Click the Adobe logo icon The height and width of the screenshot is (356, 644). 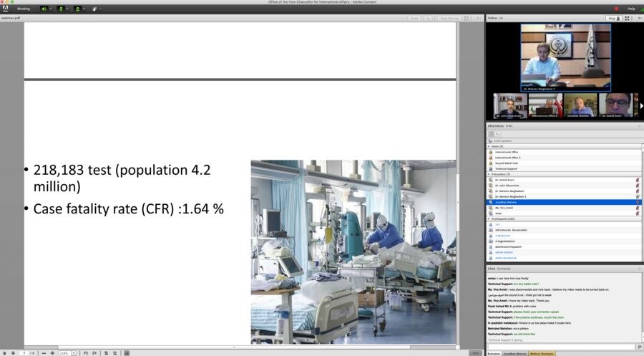(x=5, y=8)
